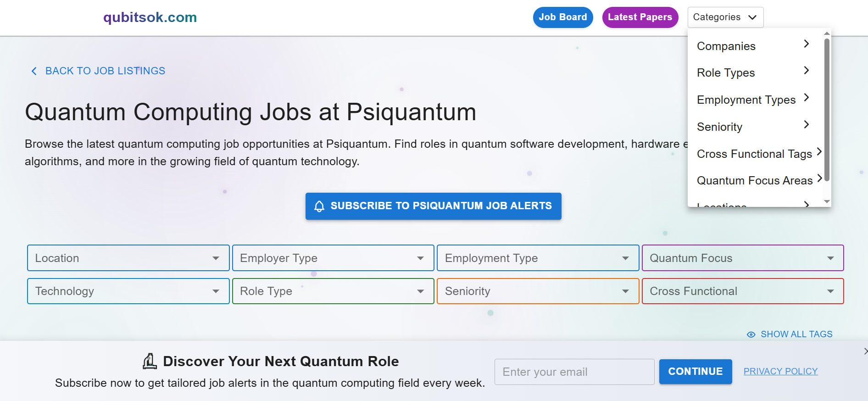The width and height of the screenshot is (868, 401).
Task: Choose Quantum Focus Areas menu entry
Action: (755, 180)
